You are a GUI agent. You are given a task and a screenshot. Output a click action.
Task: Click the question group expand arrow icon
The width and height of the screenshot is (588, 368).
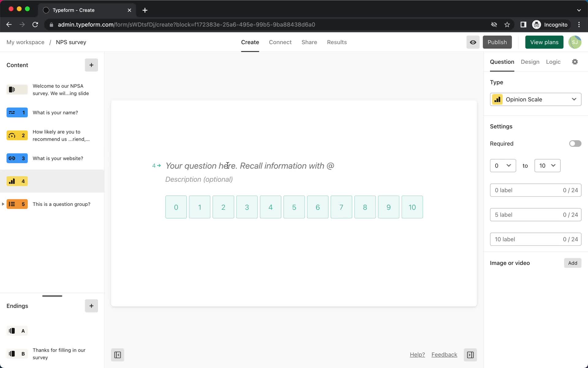coord(3,204)
